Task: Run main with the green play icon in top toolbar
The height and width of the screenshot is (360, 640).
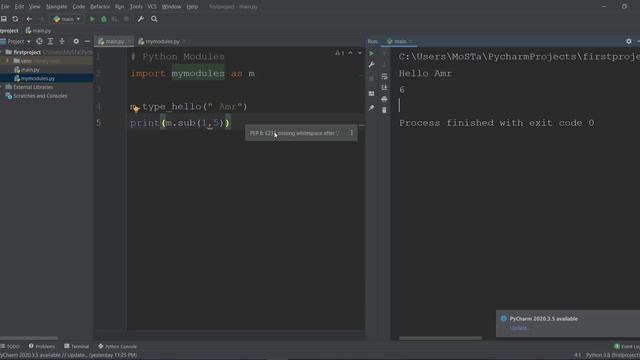Action: (92, 19)
